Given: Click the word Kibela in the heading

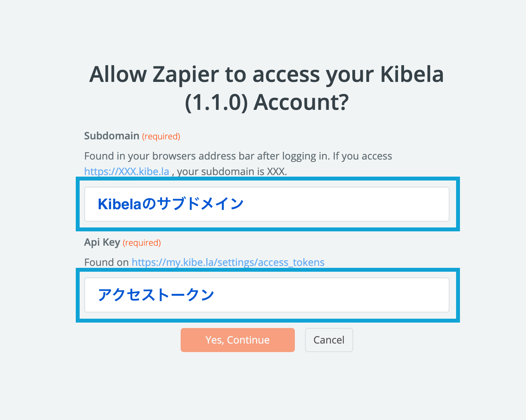Looking at the screenshot, I should pos(411,75).
